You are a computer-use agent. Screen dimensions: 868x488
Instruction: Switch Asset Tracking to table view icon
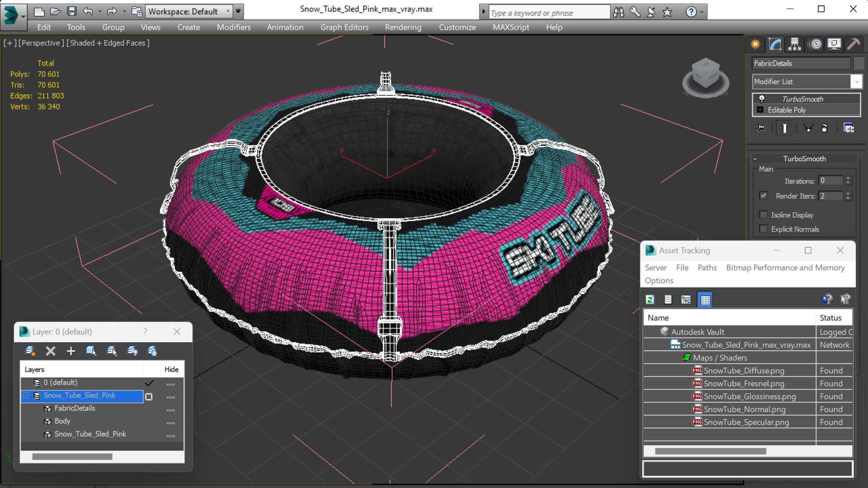tap(705, 299)
